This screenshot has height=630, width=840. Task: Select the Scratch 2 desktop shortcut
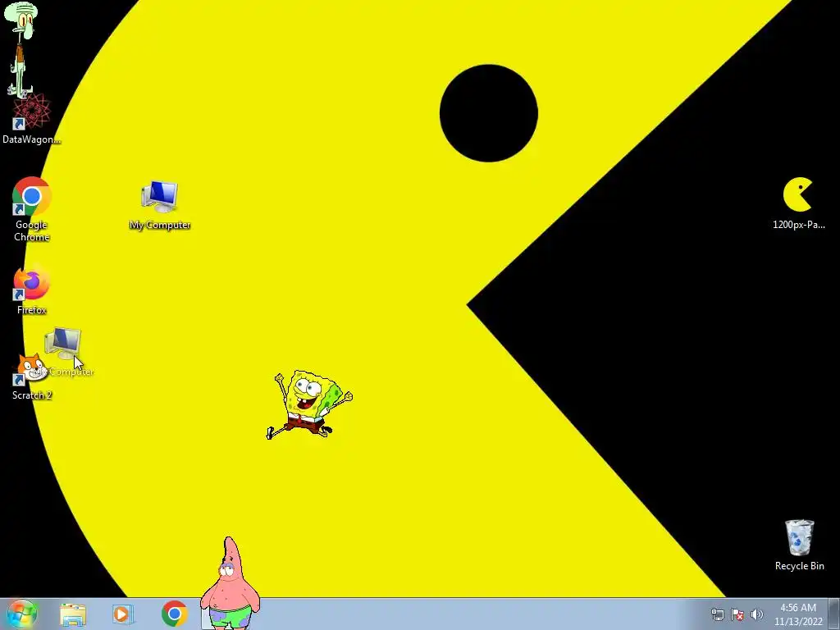tap(31, 377)
